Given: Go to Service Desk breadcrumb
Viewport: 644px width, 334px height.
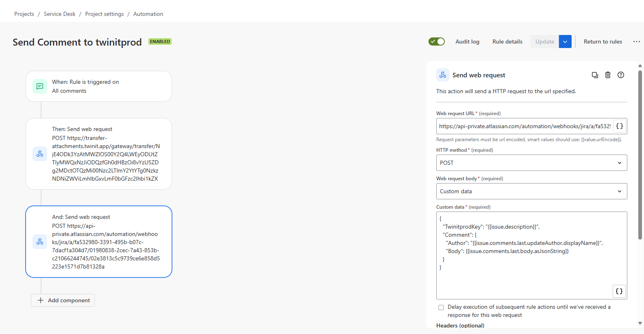Looking at the screenshot, I should [59, 14].
